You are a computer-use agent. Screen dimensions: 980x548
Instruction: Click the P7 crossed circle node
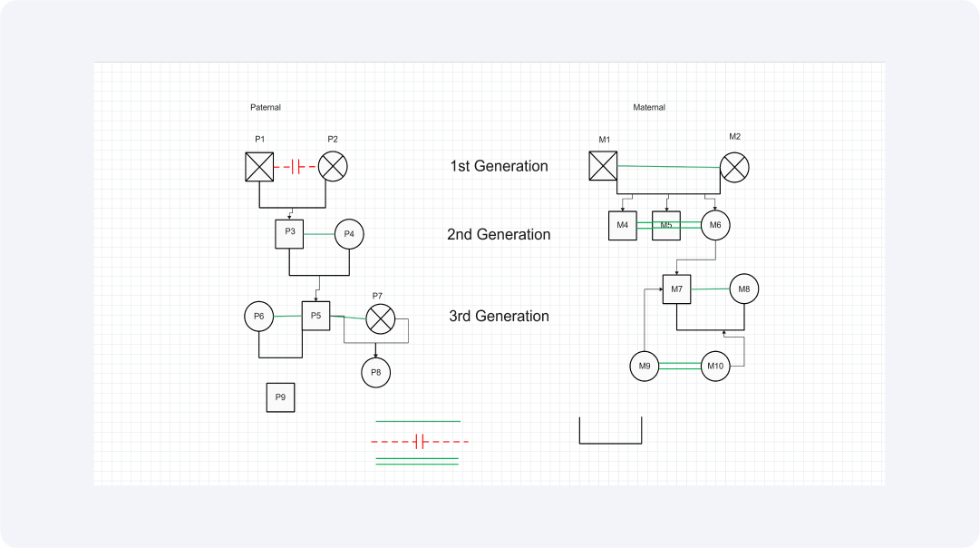pos(380,319)
